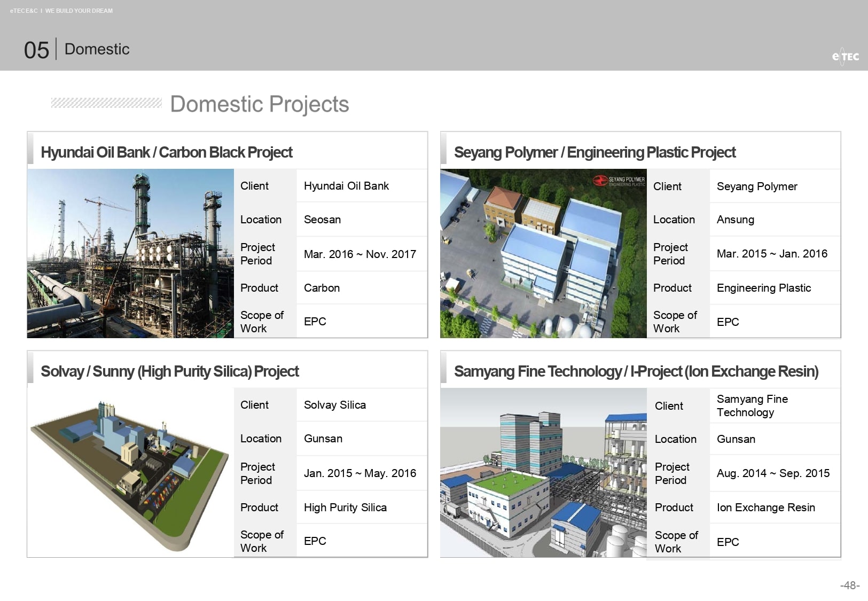Click the page number '-48-'
Image resolution: width=868 pixels, height=601 pixels.
point(850,586)
